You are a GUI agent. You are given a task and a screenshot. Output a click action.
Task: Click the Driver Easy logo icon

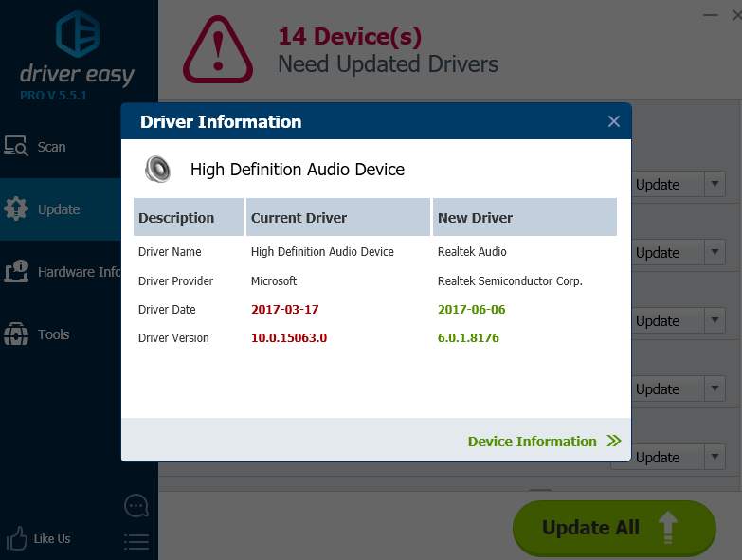78,34
